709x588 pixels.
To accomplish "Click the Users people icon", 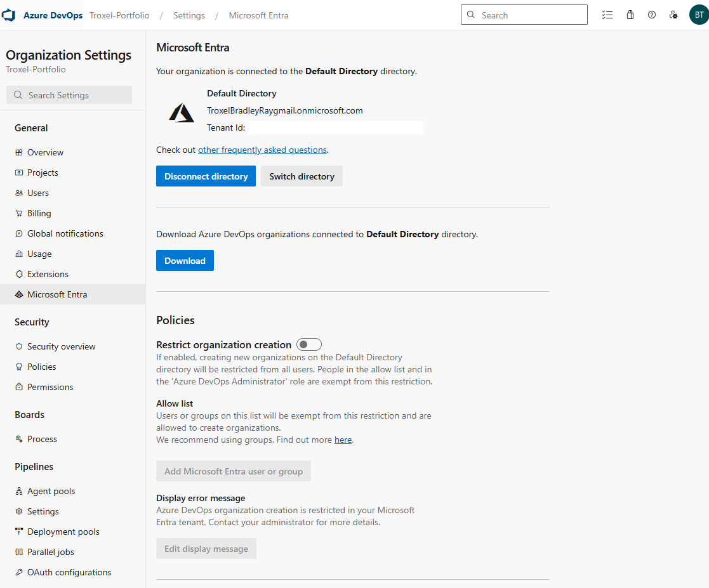I will tap(19, 193).
